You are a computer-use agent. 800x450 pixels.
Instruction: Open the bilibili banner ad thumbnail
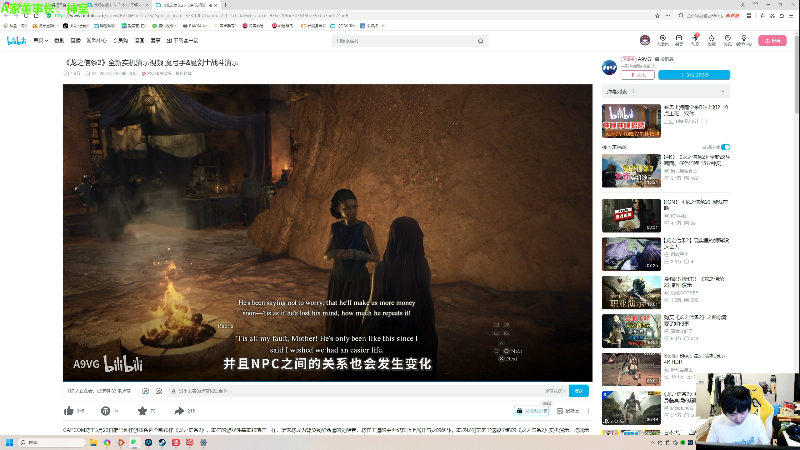tap(631, 121)
